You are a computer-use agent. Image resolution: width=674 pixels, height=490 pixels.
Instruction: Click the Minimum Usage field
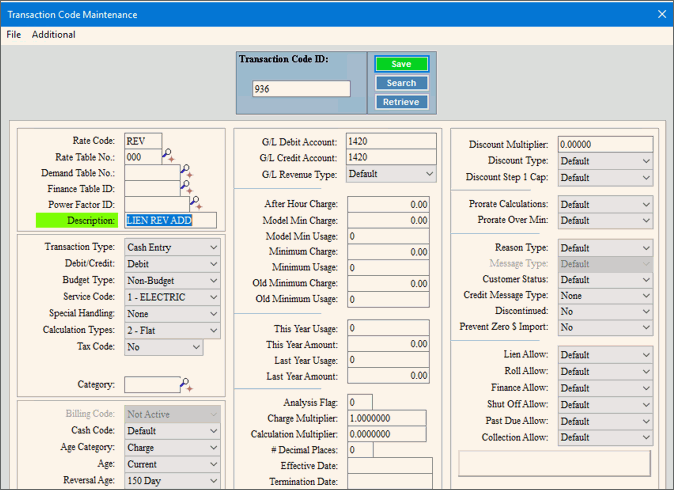pyautogui.click(x=388, y=268)
